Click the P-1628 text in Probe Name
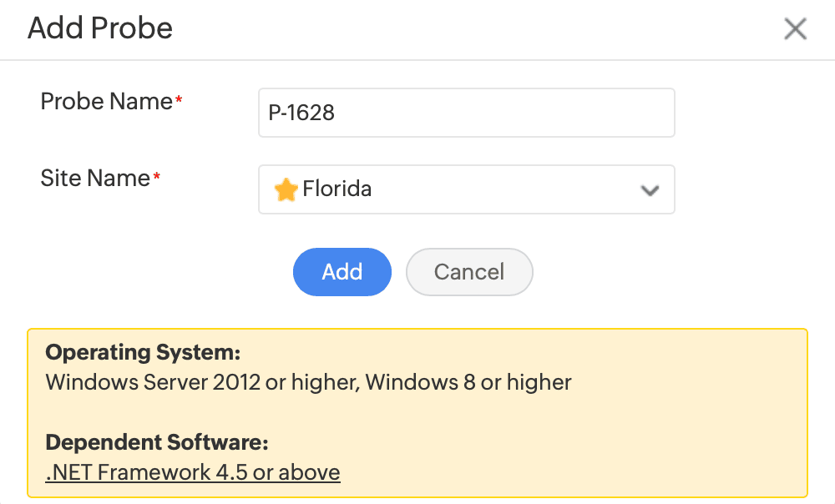The height and width of the screenshot is (504, 835). click(301, 113)
